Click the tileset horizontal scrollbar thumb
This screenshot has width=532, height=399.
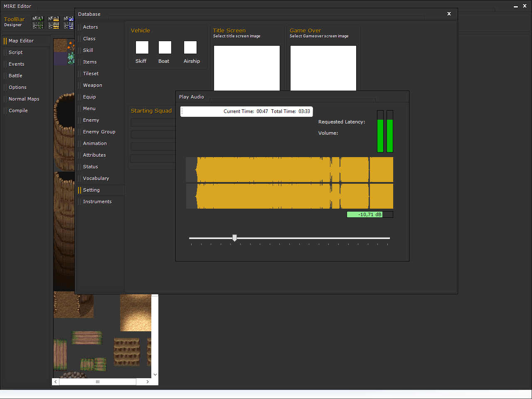point(98,382)
